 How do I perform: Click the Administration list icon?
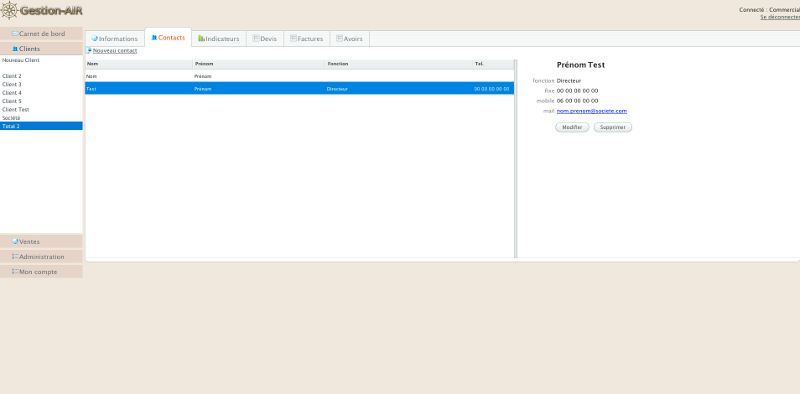pyautogui.click(x=15, y=256)
